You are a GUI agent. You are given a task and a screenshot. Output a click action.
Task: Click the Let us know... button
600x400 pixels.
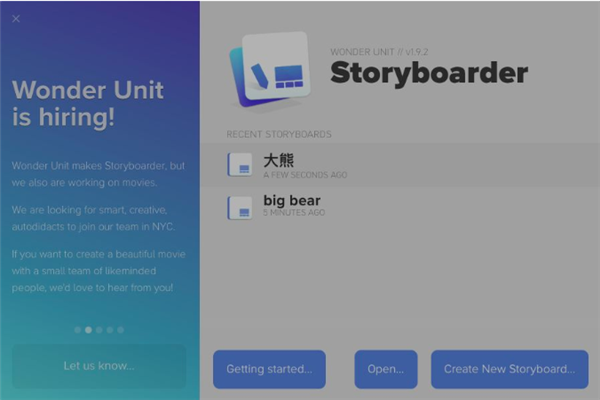(x=99, y=366)
